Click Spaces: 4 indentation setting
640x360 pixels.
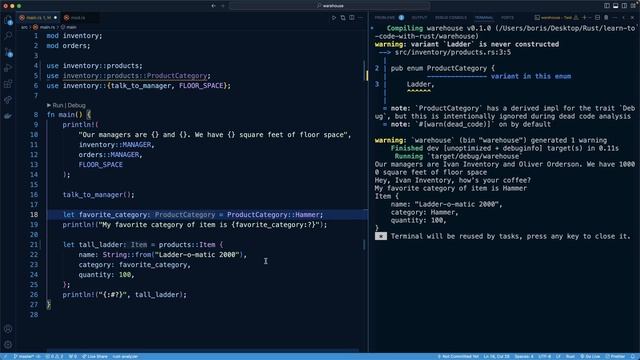pyautogui.click(x=524, y=356)
